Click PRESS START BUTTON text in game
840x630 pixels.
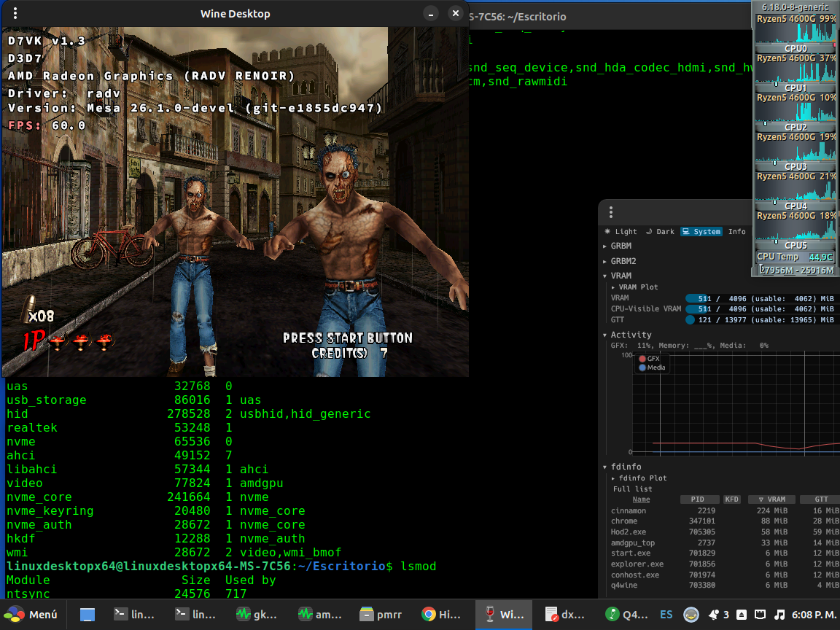click(x=348, y=338)
